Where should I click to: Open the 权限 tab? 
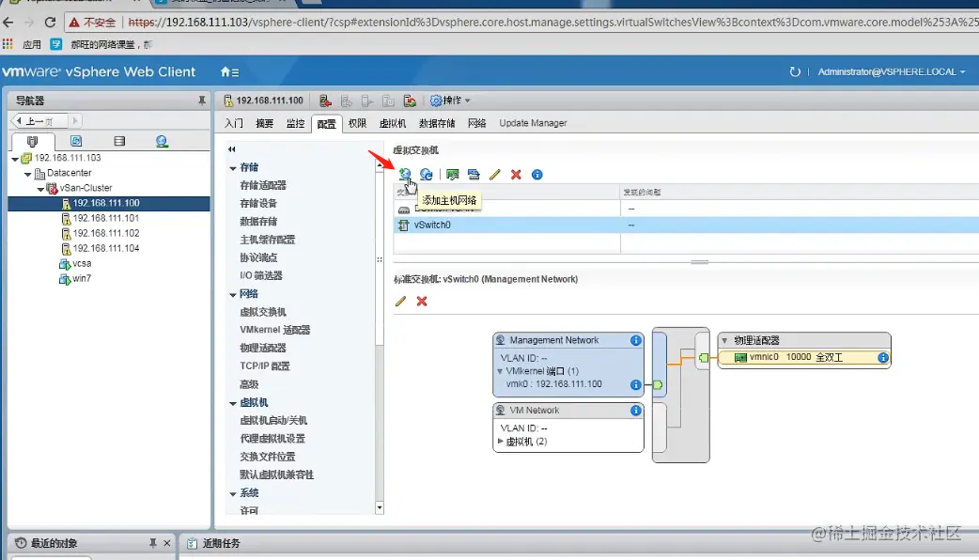[x=357, y=123]
